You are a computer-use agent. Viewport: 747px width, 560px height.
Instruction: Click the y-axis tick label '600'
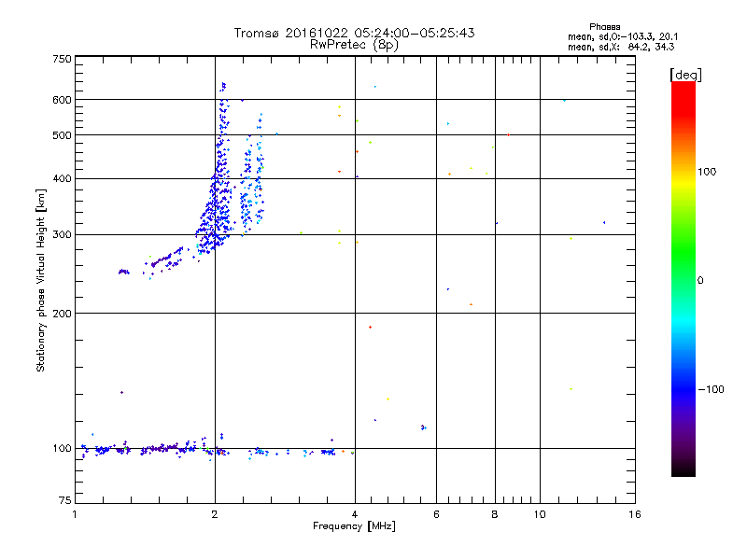(62, 100)
